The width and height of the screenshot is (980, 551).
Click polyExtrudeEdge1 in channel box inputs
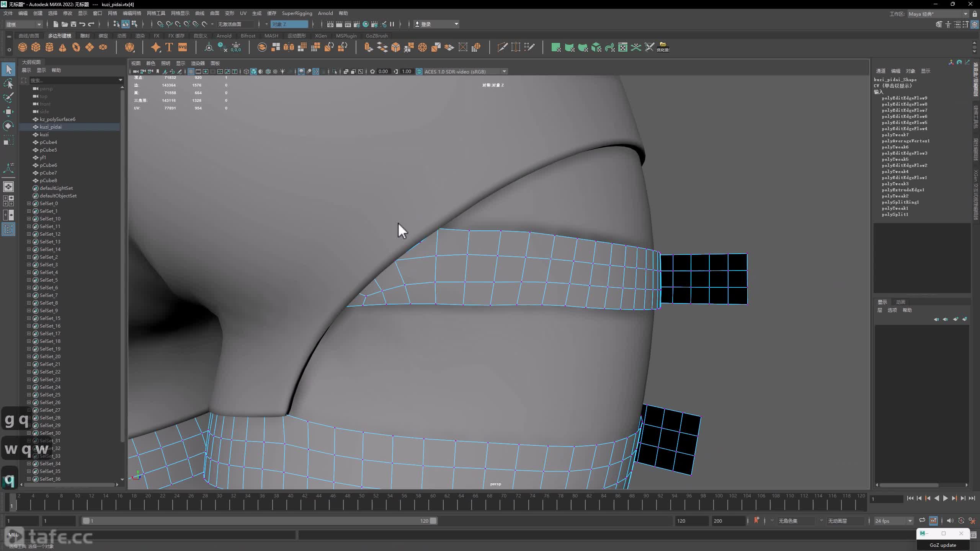pos(903,190)
